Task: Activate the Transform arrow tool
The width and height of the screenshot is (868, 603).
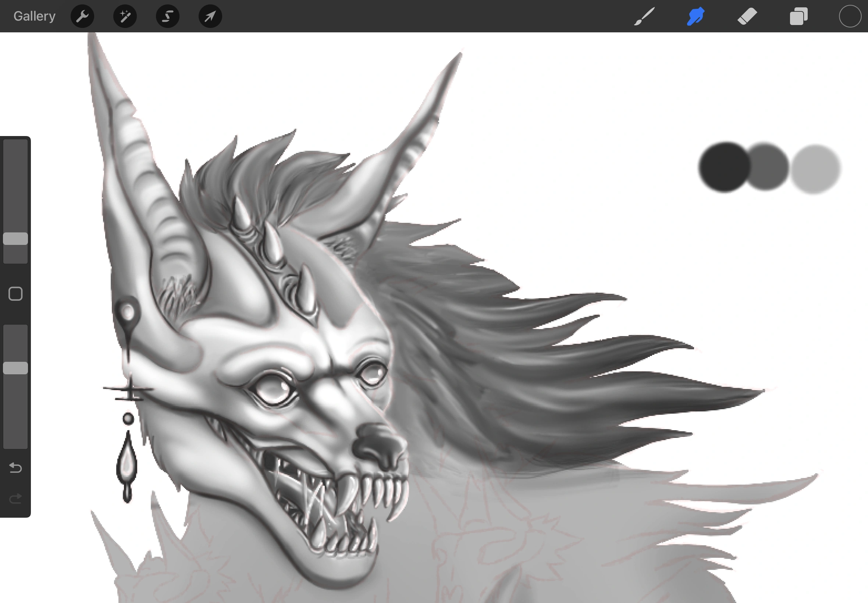Action: point(210,16)
